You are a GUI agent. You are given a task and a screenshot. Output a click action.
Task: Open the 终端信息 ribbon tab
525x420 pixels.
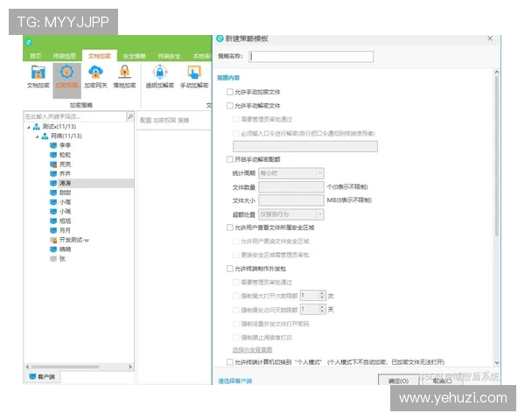coord(65,56)
